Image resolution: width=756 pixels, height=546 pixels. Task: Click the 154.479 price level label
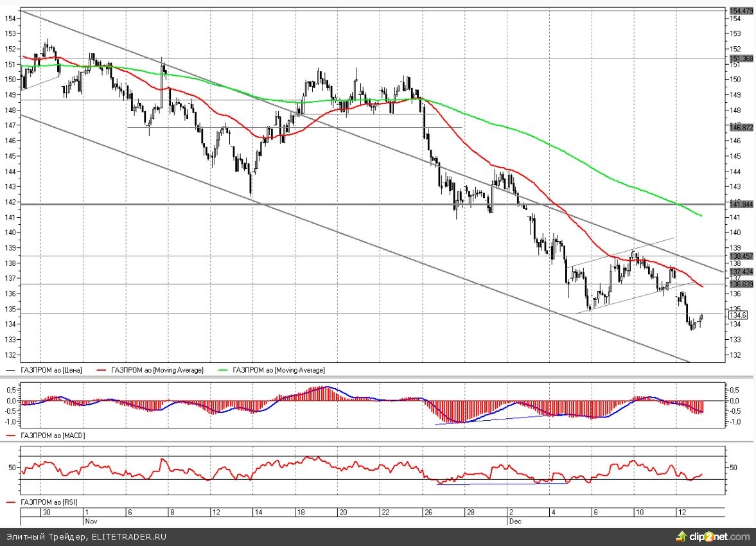point(741,11)
